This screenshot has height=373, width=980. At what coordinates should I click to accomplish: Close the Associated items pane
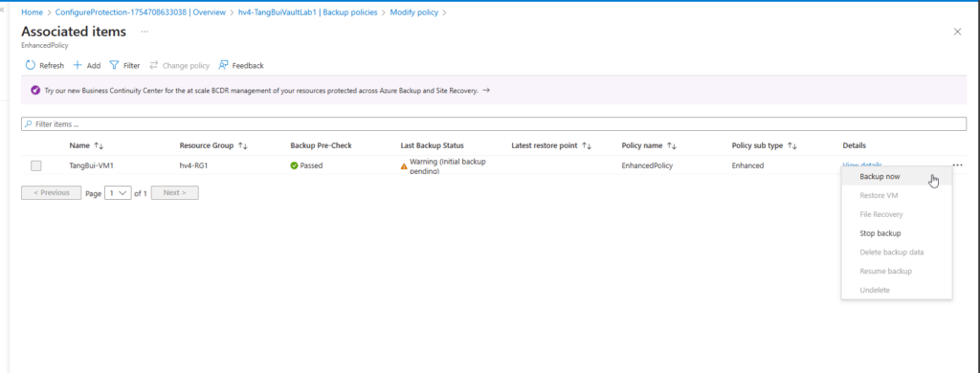(957, 32)
